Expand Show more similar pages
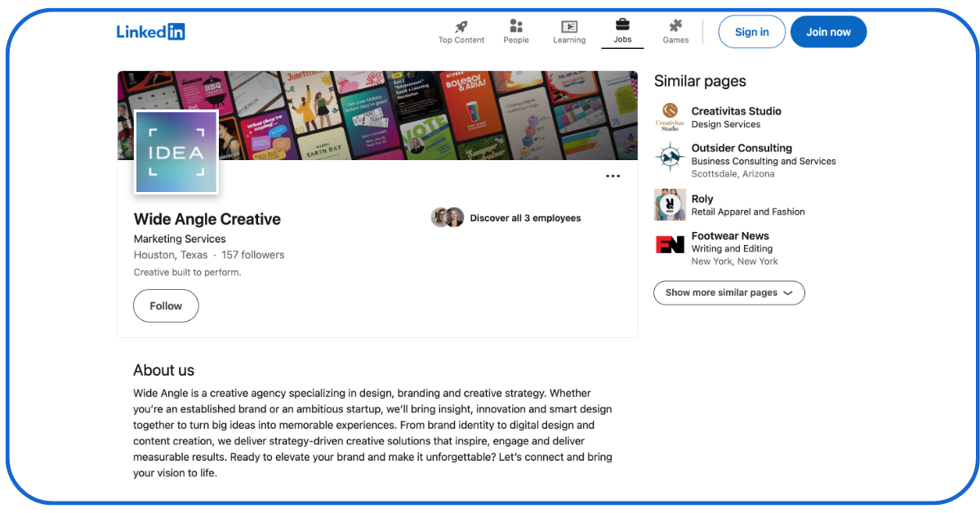980x513 pixels. click(728, 292)
